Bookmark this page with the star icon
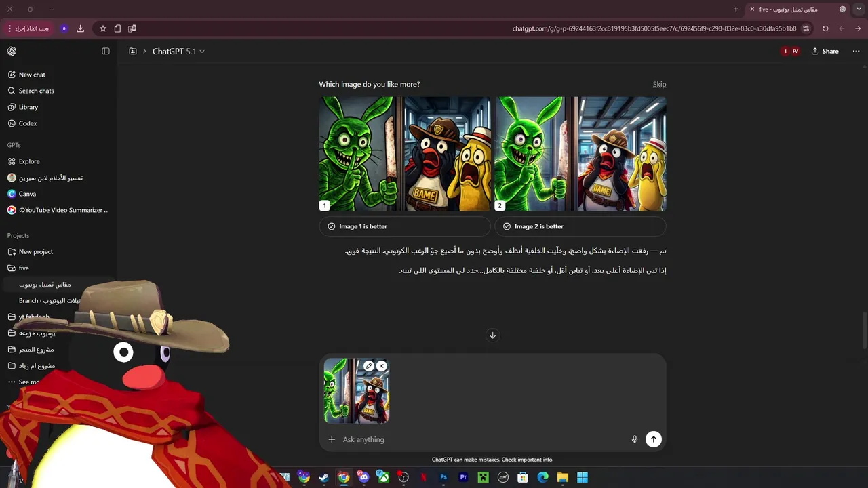The width and height of the screenshot is (868, 488). pyautogui.click(x=103, y=28)
